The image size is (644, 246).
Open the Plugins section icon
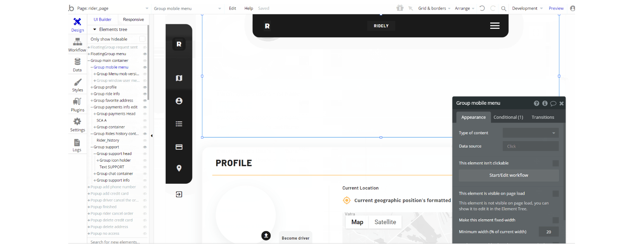[x=77, y=102]
